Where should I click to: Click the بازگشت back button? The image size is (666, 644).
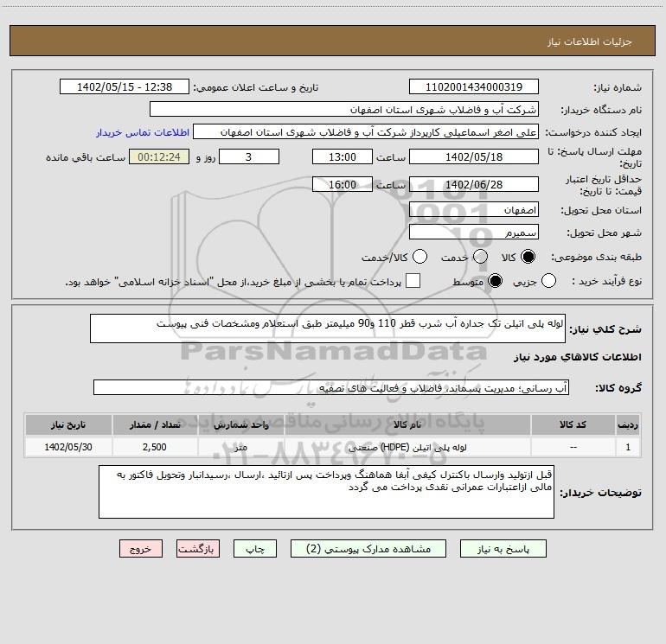(x=198, y=549)
